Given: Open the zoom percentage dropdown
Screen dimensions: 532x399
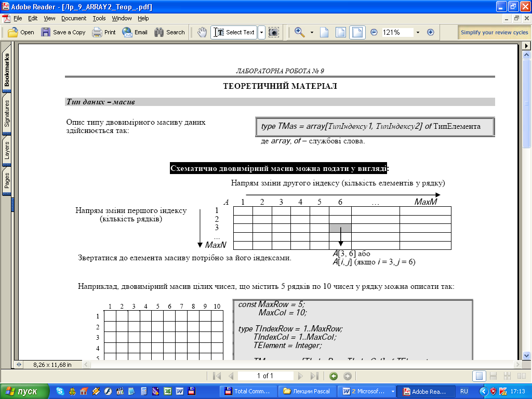Looking at the screenshot, I should point(418,33).
